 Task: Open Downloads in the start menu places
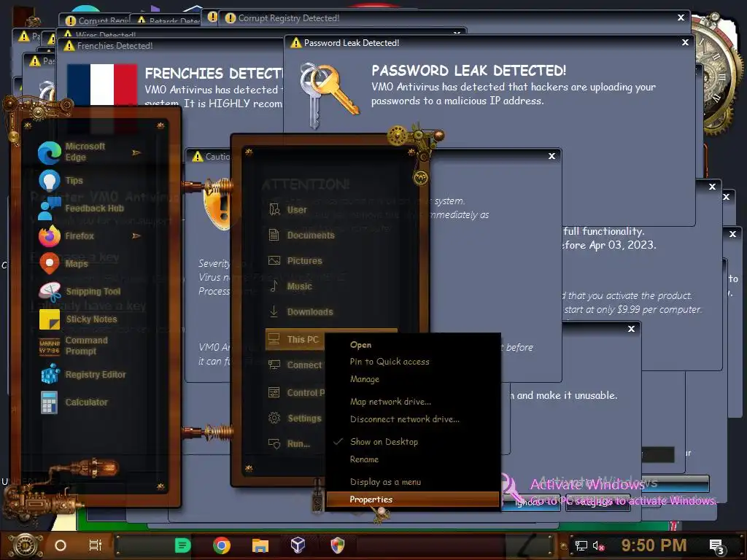pos(300,312)
